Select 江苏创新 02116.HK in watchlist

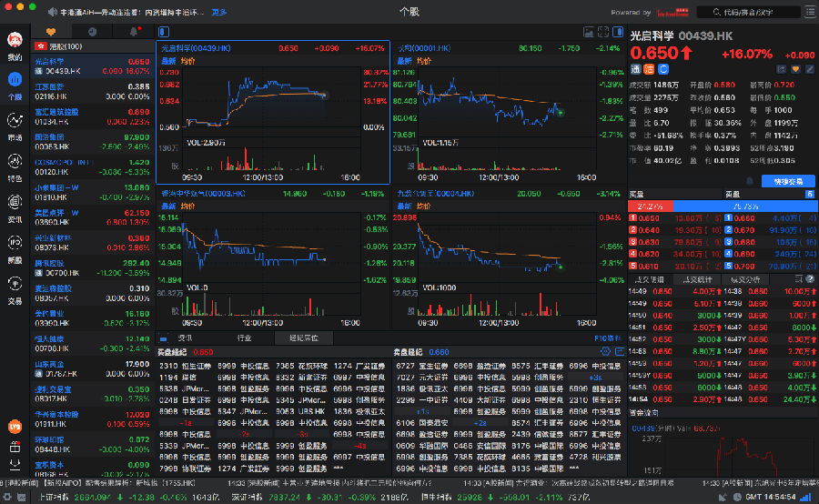pos(93,91)
